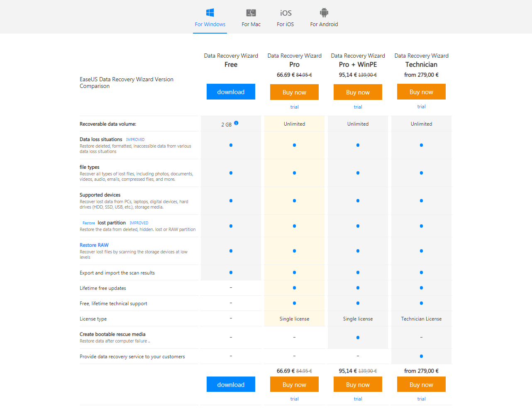The height and width of the screenshot is (408, 532).
Task: Click the 2 GB value in Free column
Action: [x=226, y=124]
